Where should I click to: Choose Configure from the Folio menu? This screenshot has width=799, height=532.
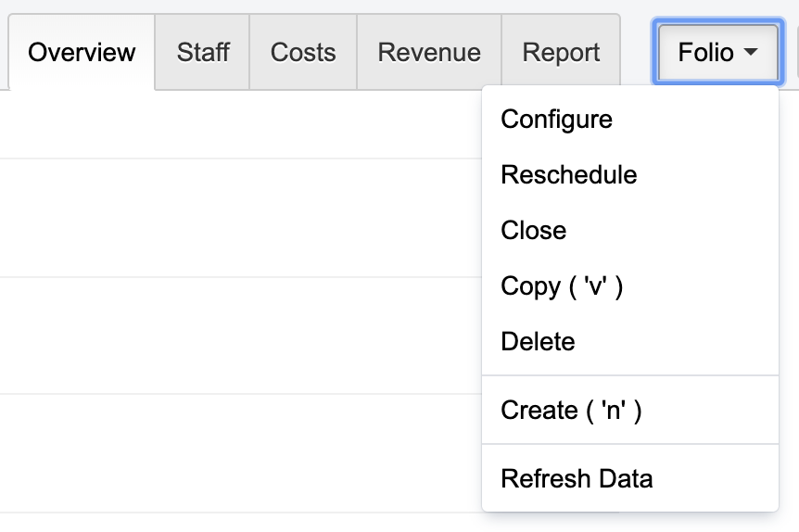556,120
